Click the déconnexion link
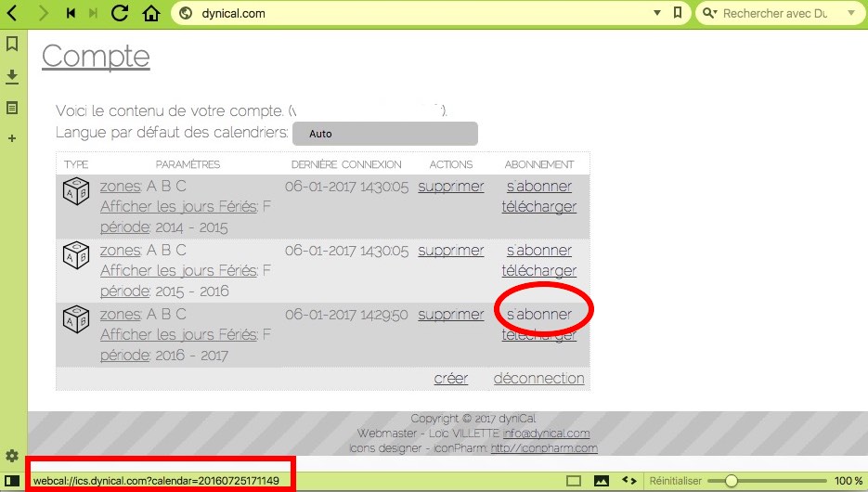The image size is (868, 492). pos(538,378)
